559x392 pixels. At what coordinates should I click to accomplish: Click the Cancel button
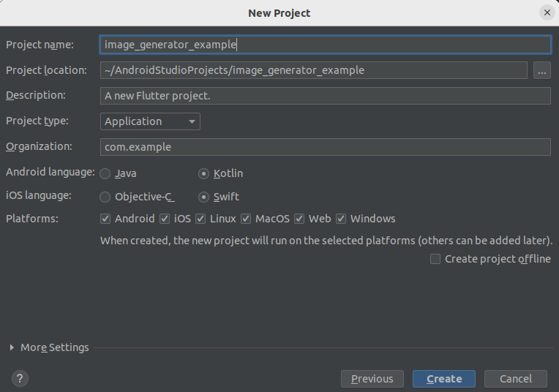coord(516,379)
